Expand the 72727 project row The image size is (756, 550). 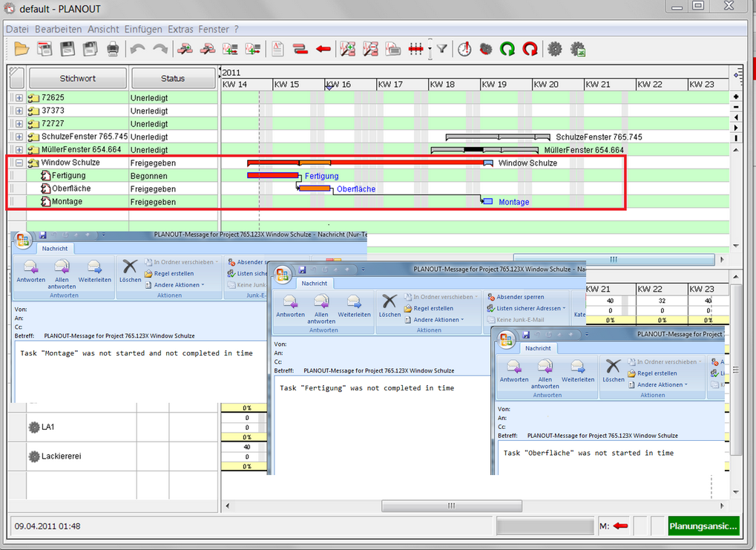coord(19,124)
